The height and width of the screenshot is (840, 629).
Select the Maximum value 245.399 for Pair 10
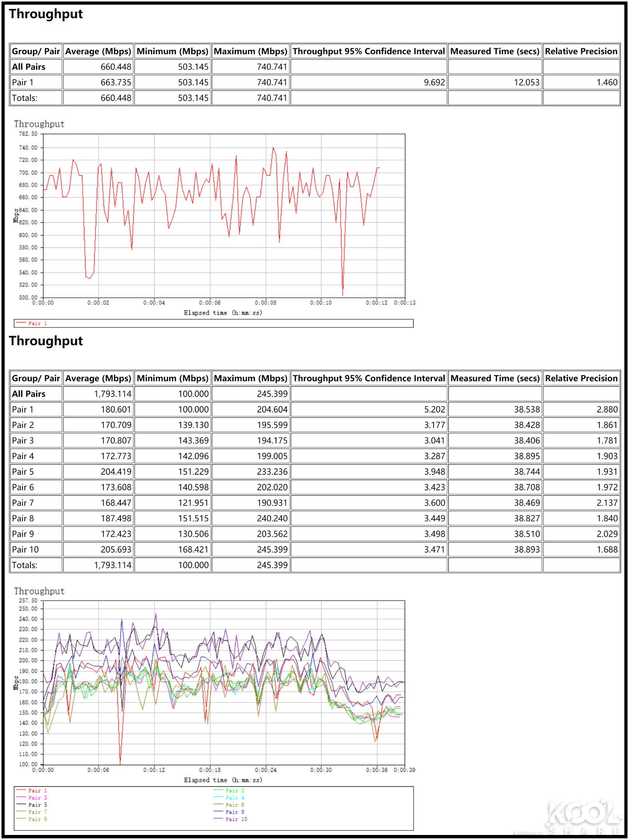[x=272, y=549]
